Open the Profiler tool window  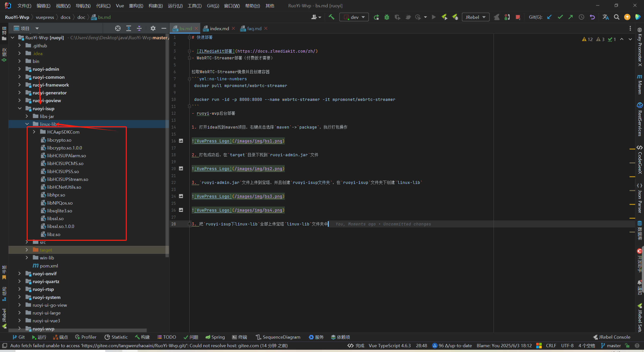[x=86, y=337]
